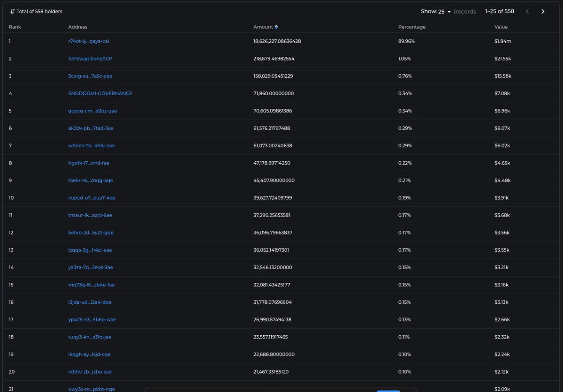563x392 pixels.
Task: Click the 1–25 of 558 pagination text
Action: tap(500, 11)
